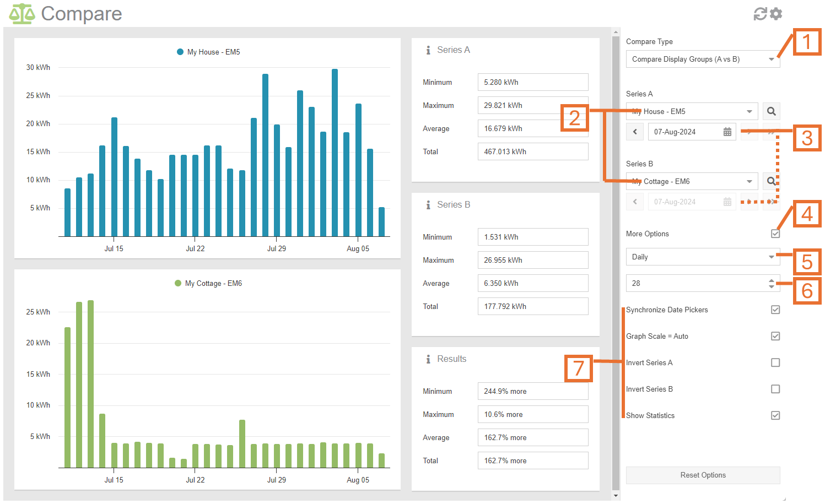The width and height of the screenshot is (825, 504).
Task: Toggle the More Options checkbox
Action: tap(775, 234)
